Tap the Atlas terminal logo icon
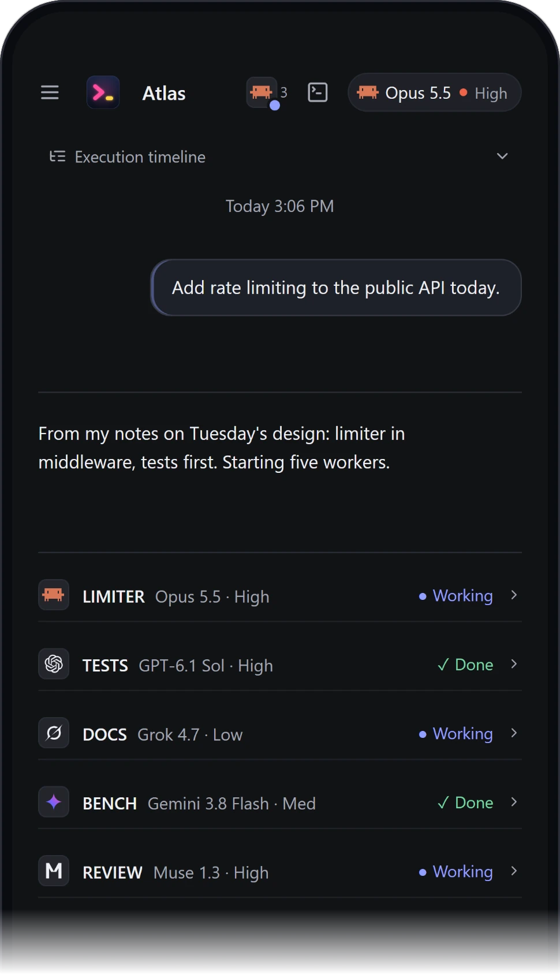The image size is (560, 974). click(103, 92)
